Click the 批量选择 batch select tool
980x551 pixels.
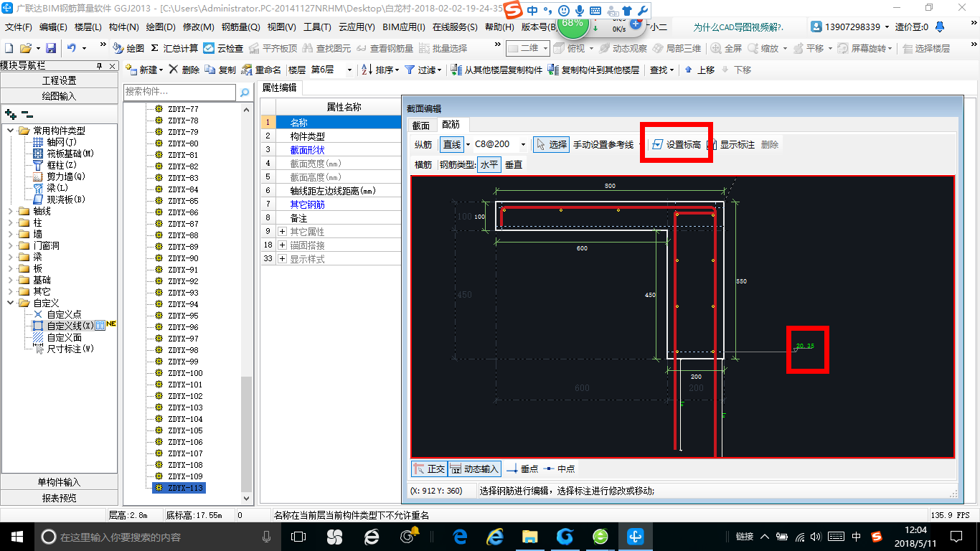[443, 48]
